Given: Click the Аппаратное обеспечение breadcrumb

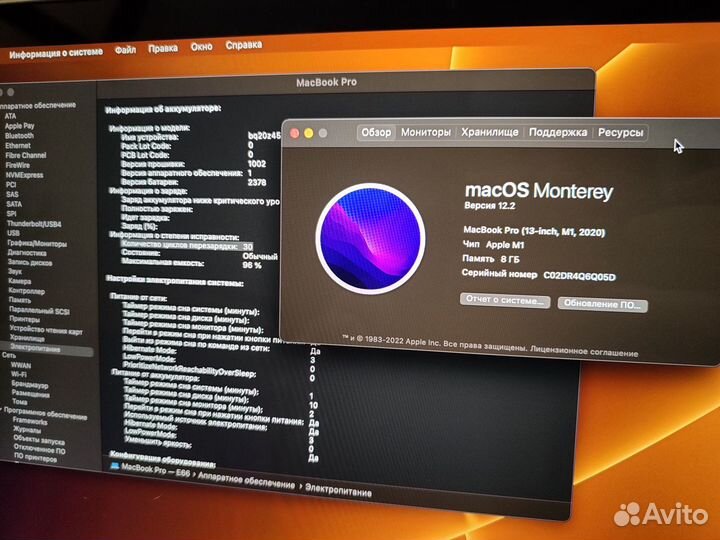Looking at the screenshot, I should [x=246, y=481].
